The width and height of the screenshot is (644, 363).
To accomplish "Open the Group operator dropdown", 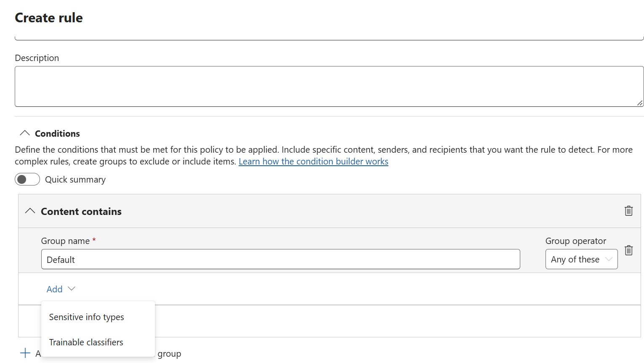I will 581,259.
